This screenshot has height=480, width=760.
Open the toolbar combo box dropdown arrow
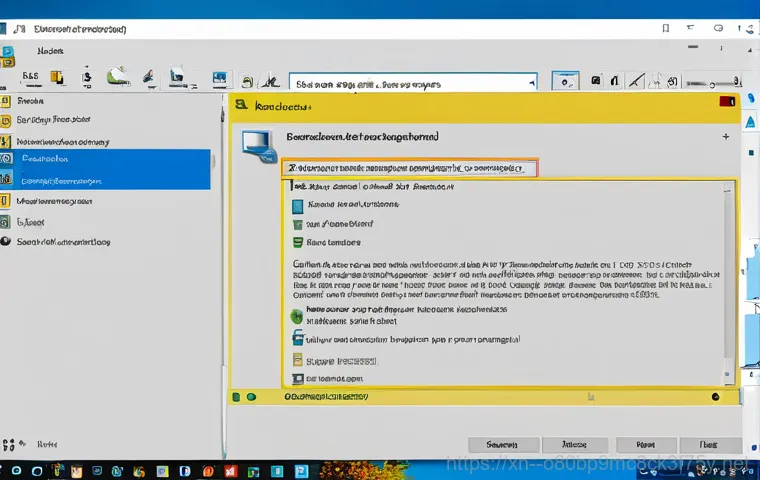(532, 83)
